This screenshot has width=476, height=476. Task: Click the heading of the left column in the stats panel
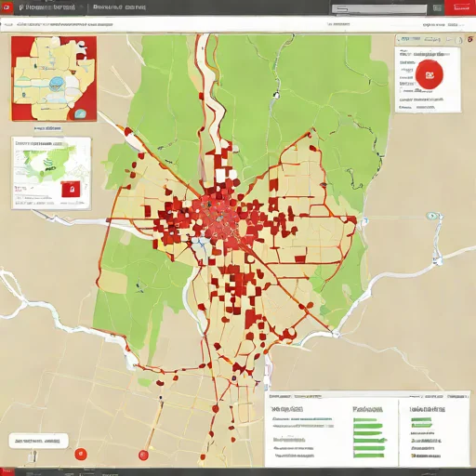(286, 409)
